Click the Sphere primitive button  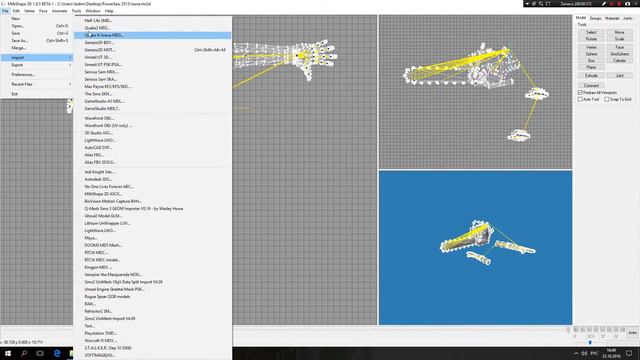[x=591, y=54]
